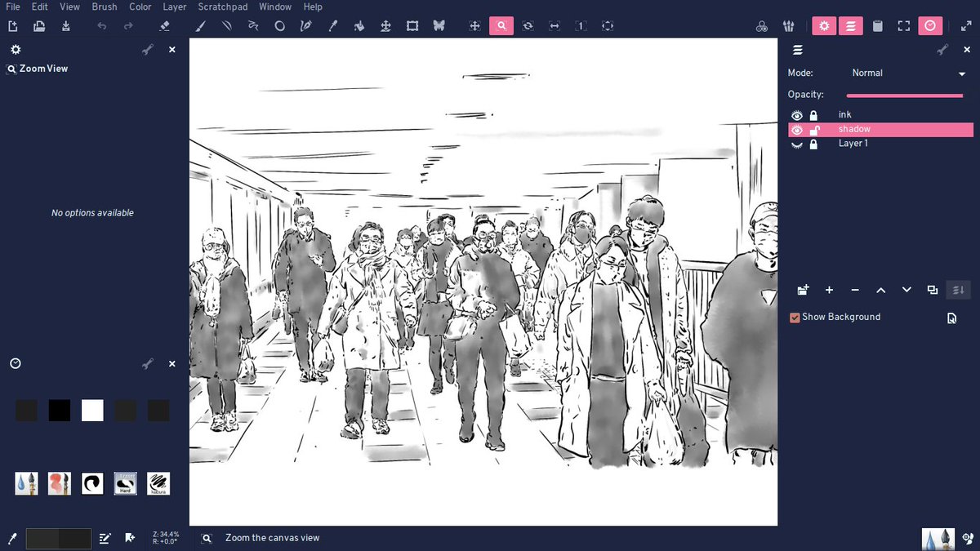Select the white color history swatch

(x=92, y=411)
